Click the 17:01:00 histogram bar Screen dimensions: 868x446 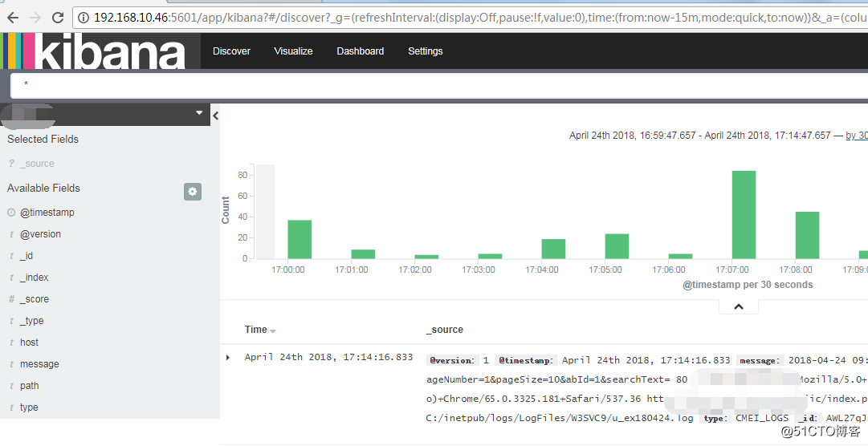point(363,254)
